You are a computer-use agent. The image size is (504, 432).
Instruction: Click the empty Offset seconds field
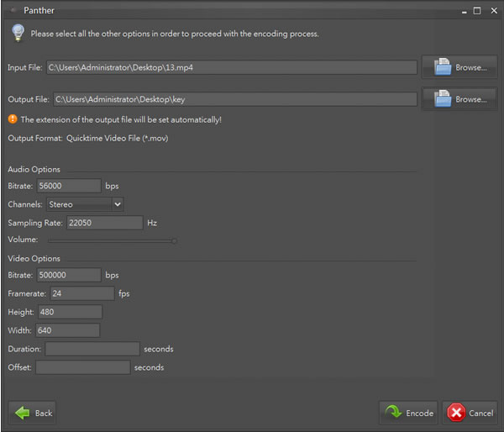click(x=83, y=367)
